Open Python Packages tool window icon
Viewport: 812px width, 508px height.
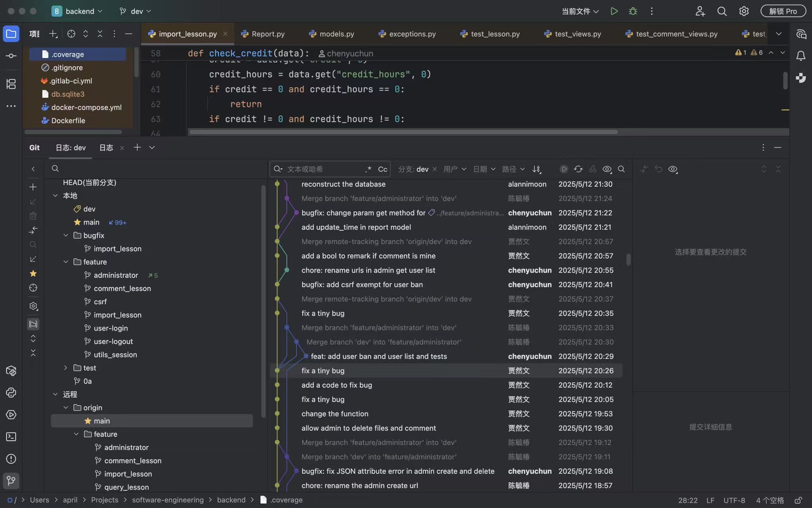[11, 371]
